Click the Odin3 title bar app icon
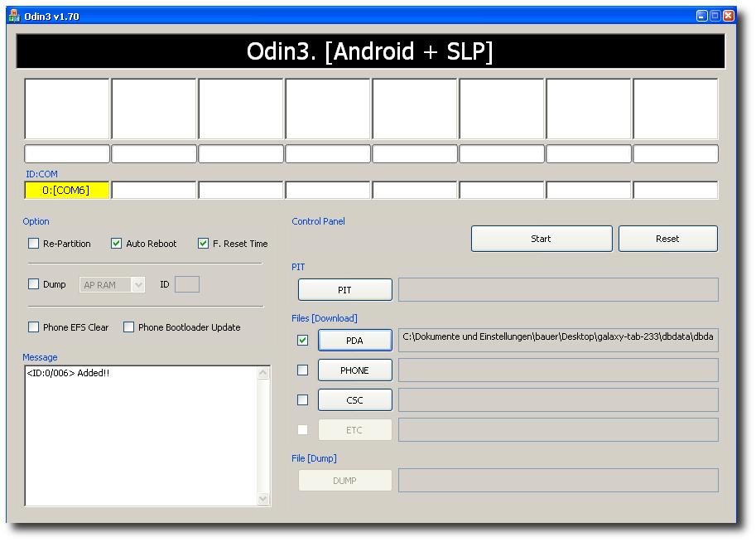756x542 pixels. [x=14, y=16]
